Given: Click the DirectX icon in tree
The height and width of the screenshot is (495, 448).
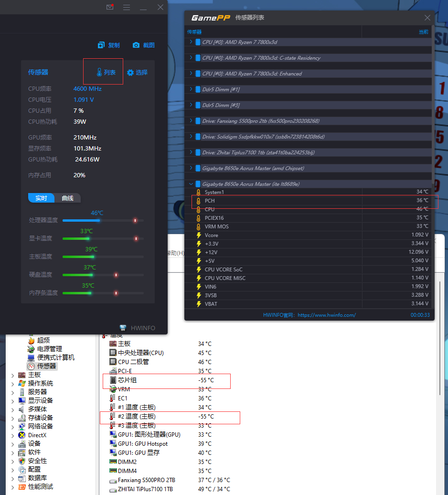Looking at the screenshot, I should (22, 435).
